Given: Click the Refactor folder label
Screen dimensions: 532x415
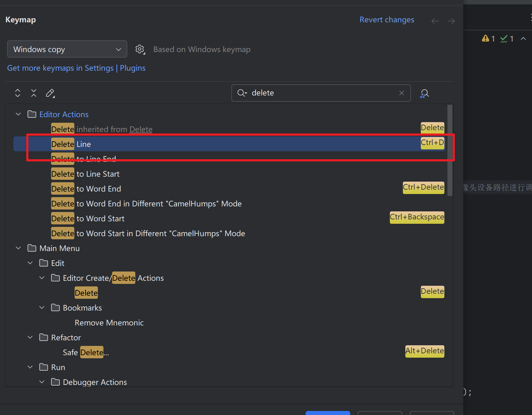Looking at the screenshot, I should tap(66, 338).
